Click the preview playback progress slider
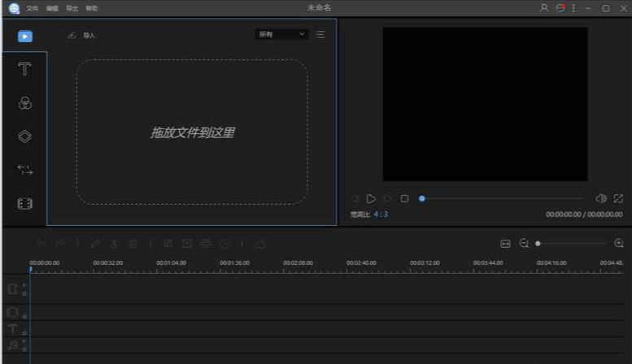The width and height of the screenshot is (632, 364). coord(502,198)
